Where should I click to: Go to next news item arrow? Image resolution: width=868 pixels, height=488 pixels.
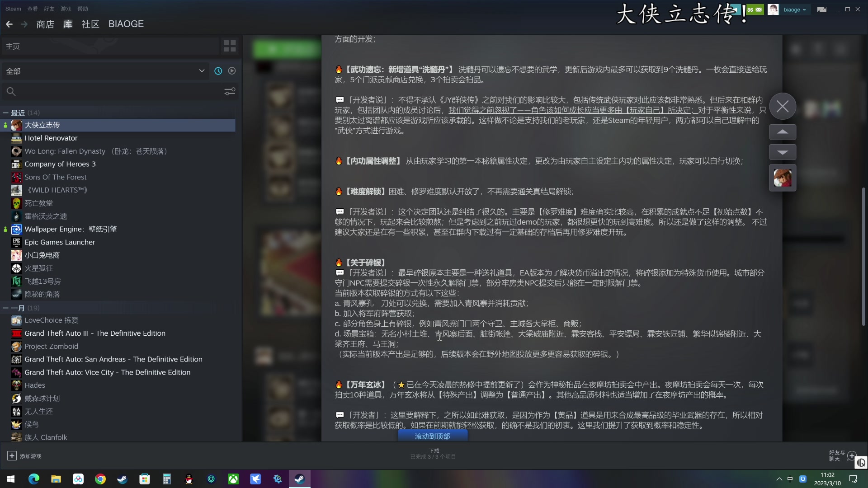coord(783,152)
